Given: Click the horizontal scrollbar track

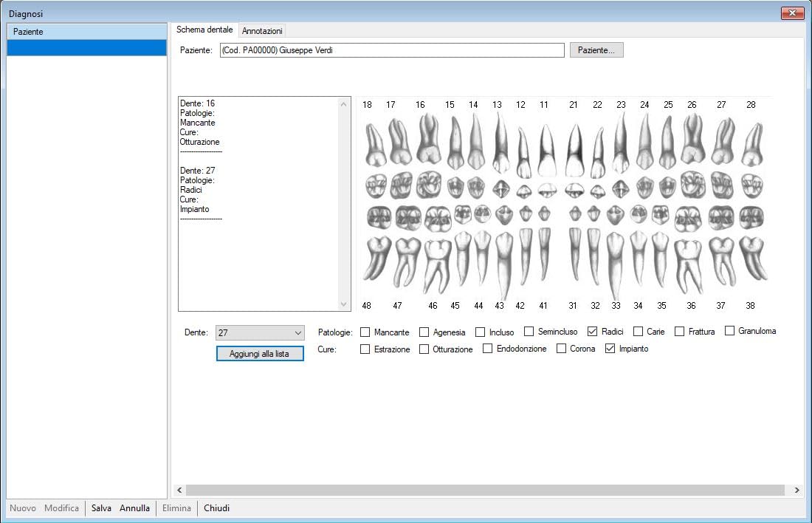Looking at the screenshot, I should click(x=485, y=490).
